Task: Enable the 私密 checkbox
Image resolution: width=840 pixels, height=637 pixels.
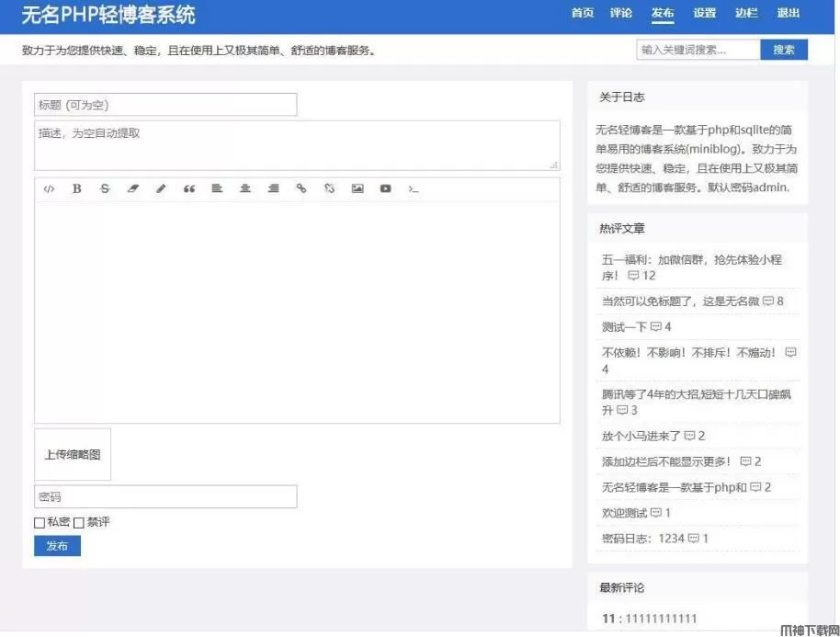Action: coord(40,523)
